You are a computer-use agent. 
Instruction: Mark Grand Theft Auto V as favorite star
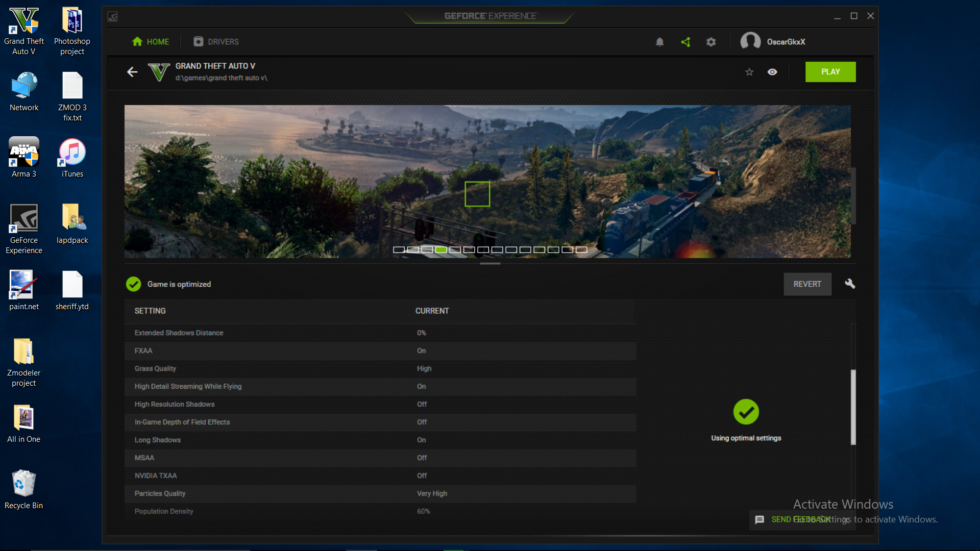point(749,72)
